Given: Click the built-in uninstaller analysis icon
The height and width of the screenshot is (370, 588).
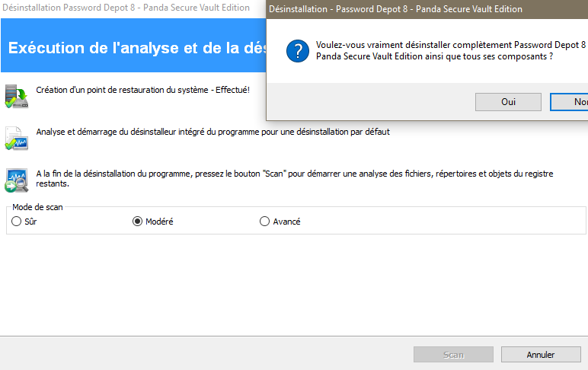Looking at the screenshot, I should pyautogui.click(x=17, y=139).
